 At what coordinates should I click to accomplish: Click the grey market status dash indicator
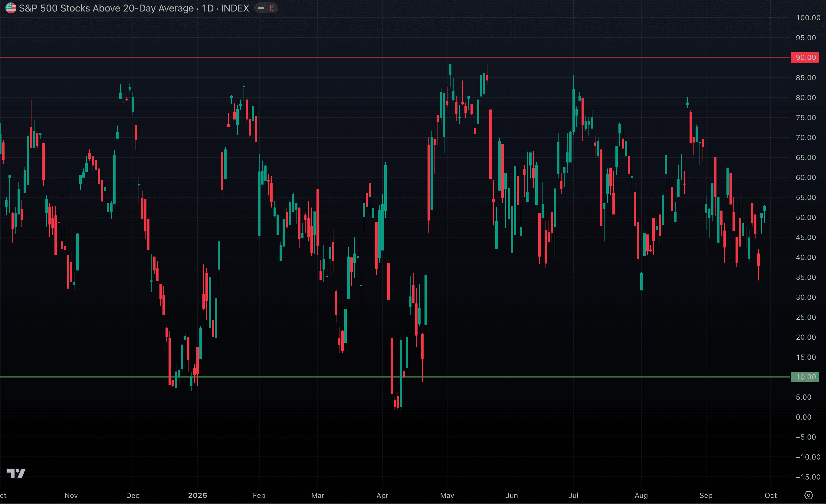(261, 8)
